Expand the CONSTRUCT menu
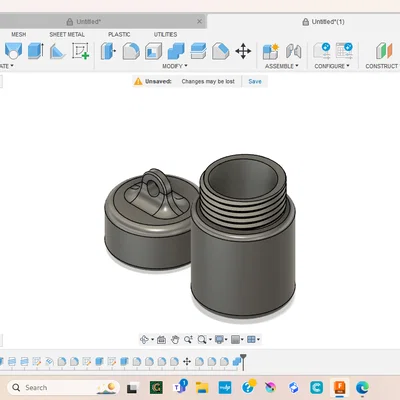This screenshot has width=400, height=400. [382, 66]
